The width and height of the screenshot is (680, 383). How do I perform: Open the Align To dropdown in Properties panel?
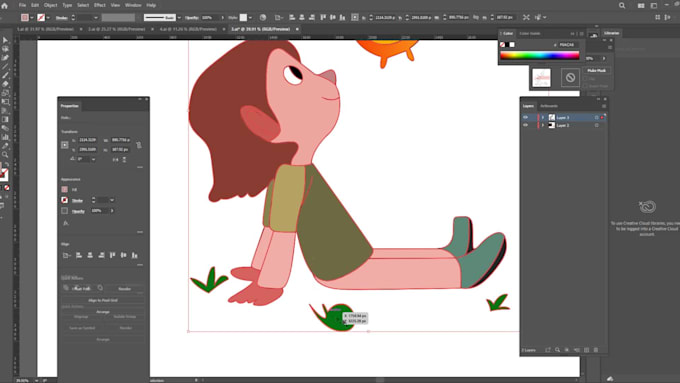pos(66,255)
